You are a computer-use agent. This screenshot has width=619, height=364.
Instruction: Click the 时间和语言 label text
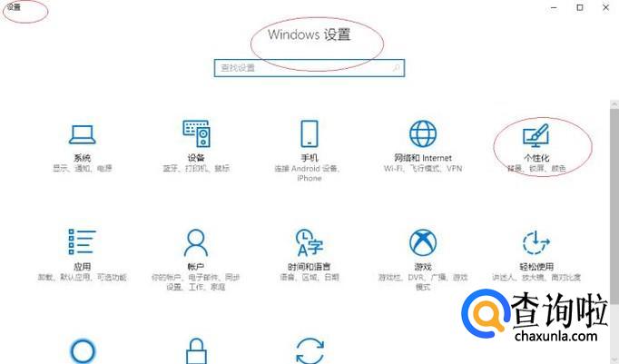click(x=309, y=267)
